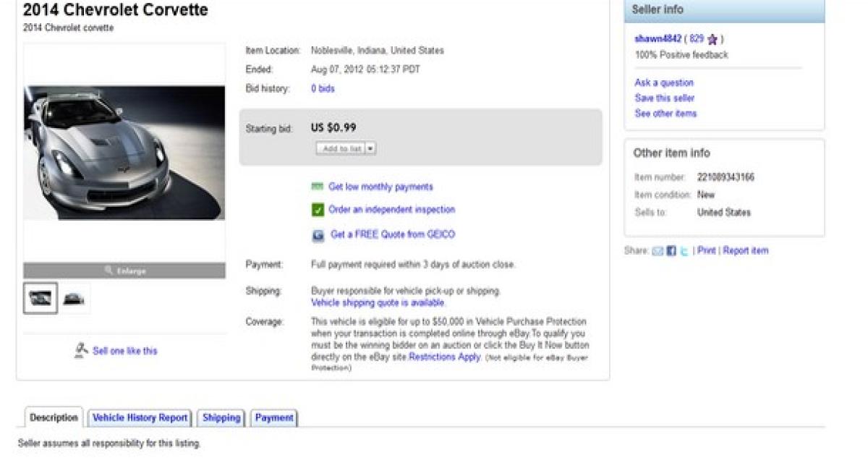
Task: Select the second car photo thumbnail
Action: pos(73,298)
